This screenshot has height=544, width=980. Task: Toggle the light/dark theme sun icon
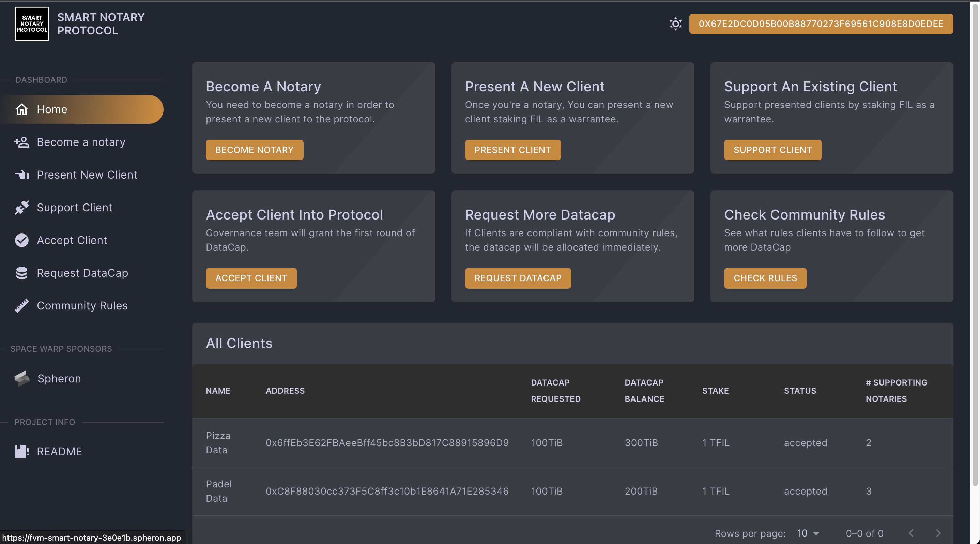pyautogui.click(x=675, y=24)
